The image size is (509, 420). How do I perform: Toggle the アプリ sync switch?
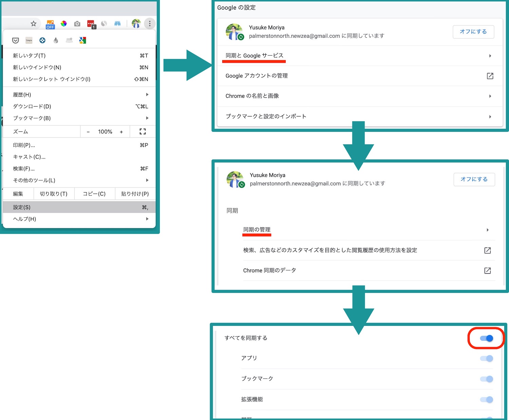(487, 359)
